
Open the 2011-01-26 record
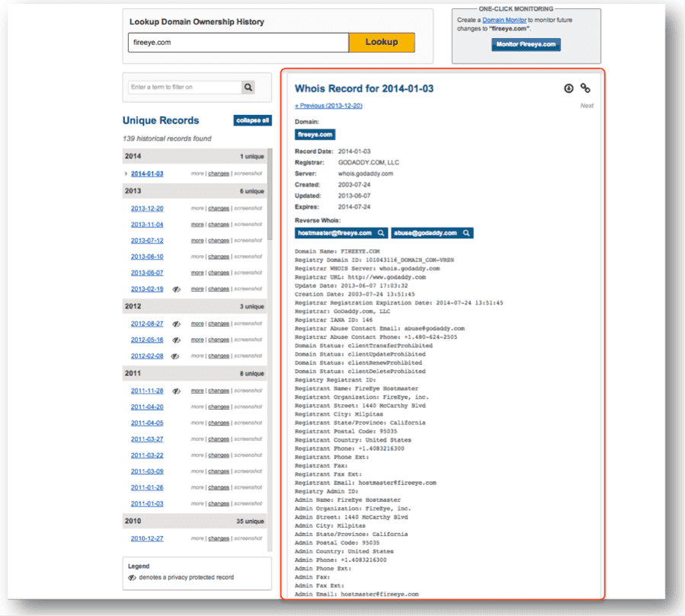tap(147, 487)
